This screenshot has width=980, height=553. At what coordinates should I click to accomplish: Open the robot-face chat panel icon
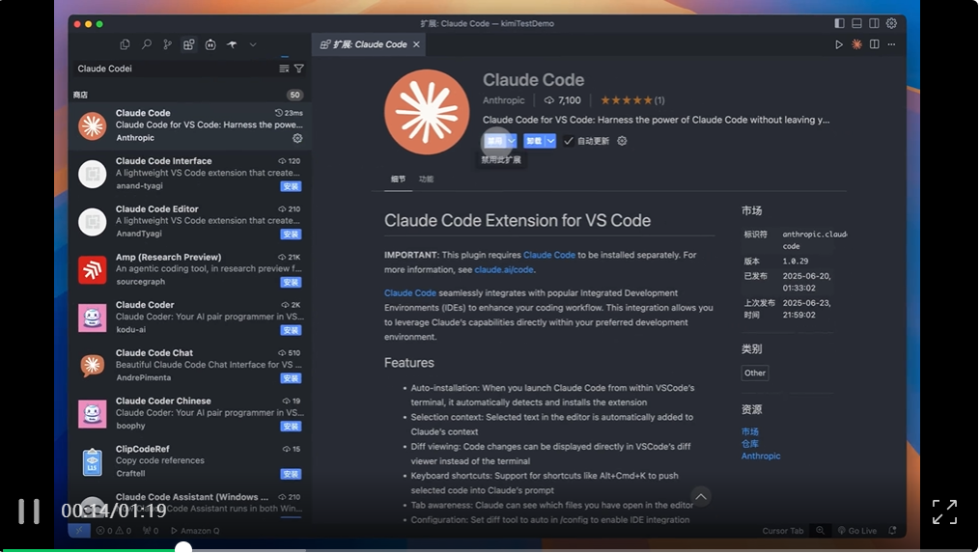[x=210, y=44]
